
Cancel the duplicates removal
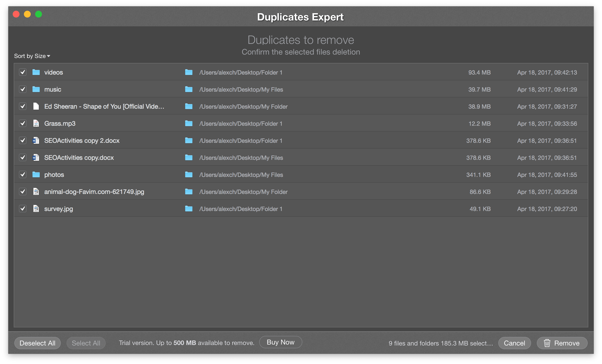click(514, 343)
